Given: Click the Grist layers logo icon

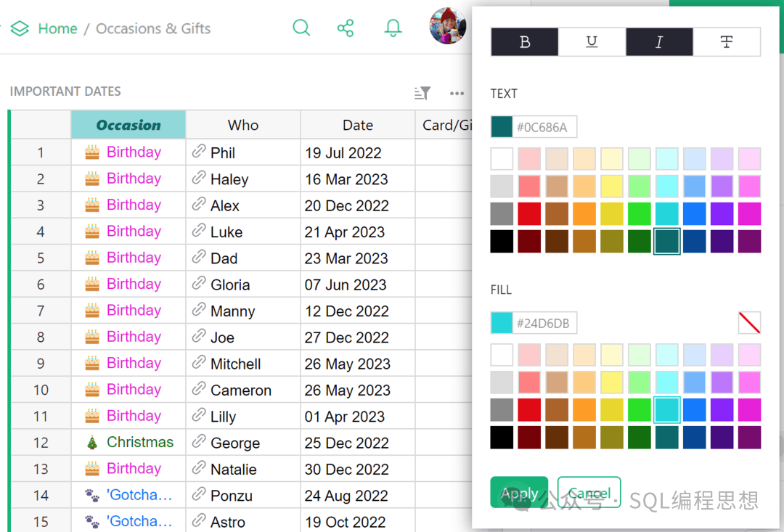Looking at the screenshot, I should pos(20,28).
